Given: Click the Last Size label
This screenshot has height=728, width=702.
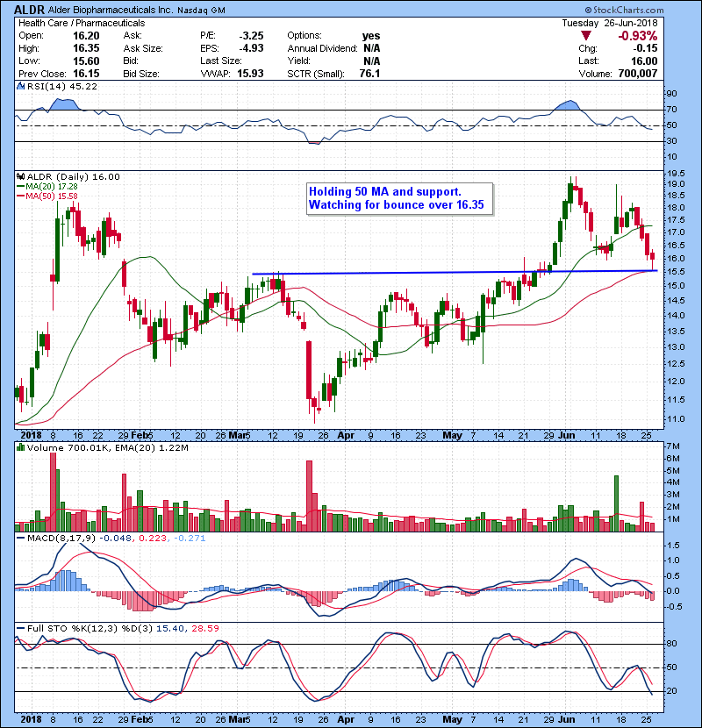Looking at the screenshot, I should pyautogui.click(x=220, y=61).
